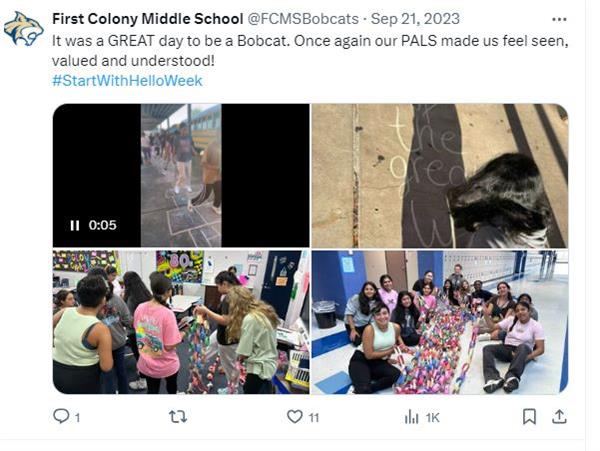
Task: Pause the hopscotch video
Action: tap(75, 225)
